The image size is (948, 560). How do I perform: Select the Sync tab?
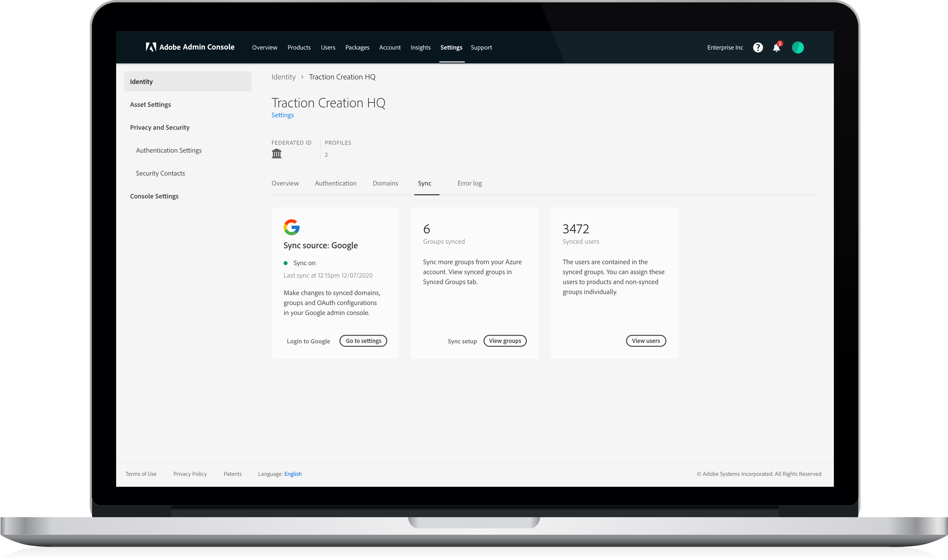(424, 184)
